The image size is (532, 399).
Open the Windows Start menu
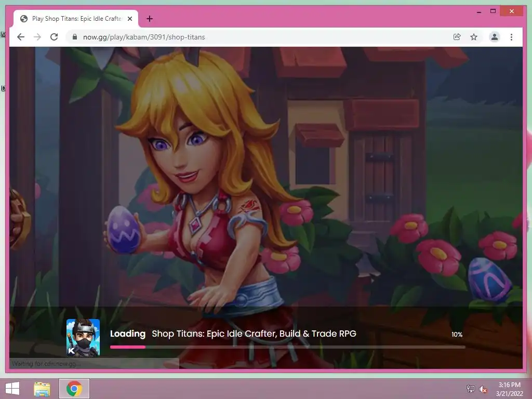pos(12,389)
